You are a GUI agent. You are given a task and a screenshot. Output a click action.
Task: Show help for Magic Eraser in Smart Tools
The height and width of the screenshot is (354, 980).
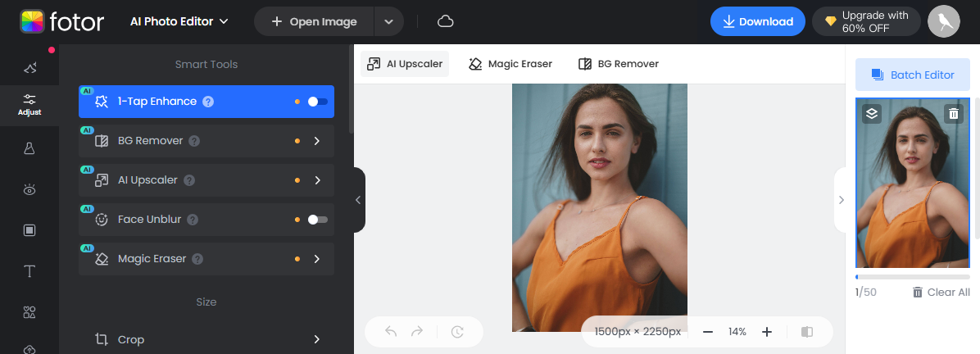197,259
